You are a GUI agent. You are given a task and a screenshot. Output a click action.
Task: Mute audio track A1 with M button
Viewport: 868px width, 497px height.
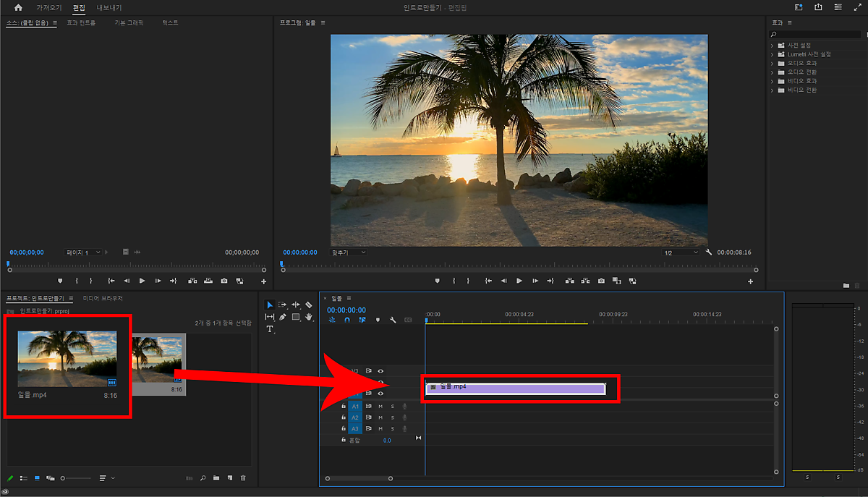click(380, 407)
